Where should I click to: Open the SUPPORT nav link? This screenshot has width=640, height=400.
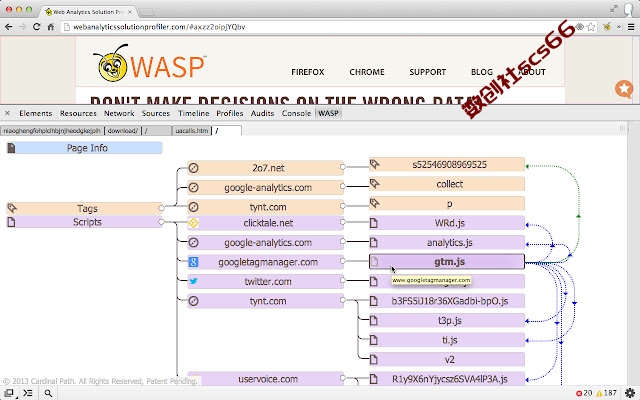[x=428, y=72]
